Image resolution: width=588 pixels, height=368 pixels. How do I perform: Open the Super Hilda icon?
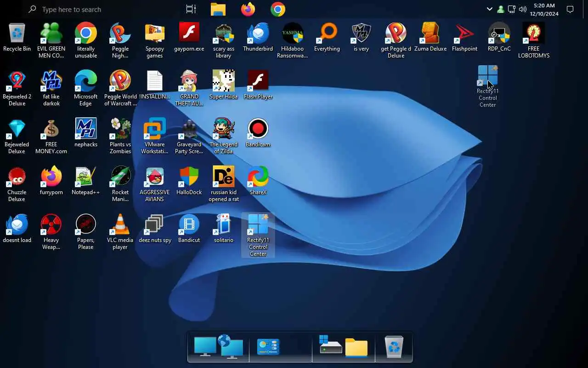[224, 86]
